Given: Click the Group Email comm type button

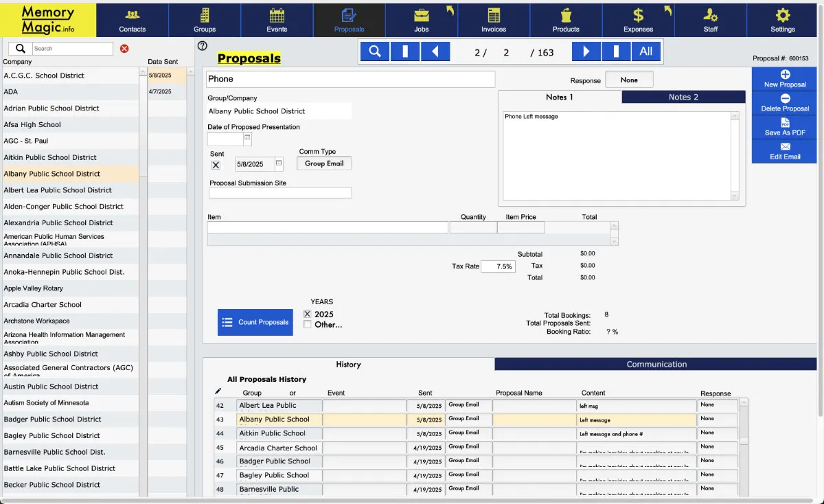Looking at the screenshot, I should tap(324, 163).
